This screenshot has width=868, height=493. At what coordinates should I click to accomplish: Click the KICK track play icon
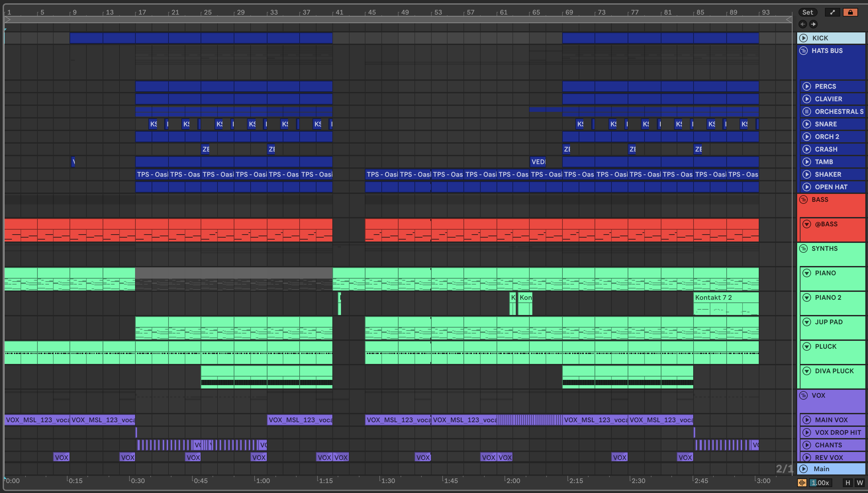(803, 38)
